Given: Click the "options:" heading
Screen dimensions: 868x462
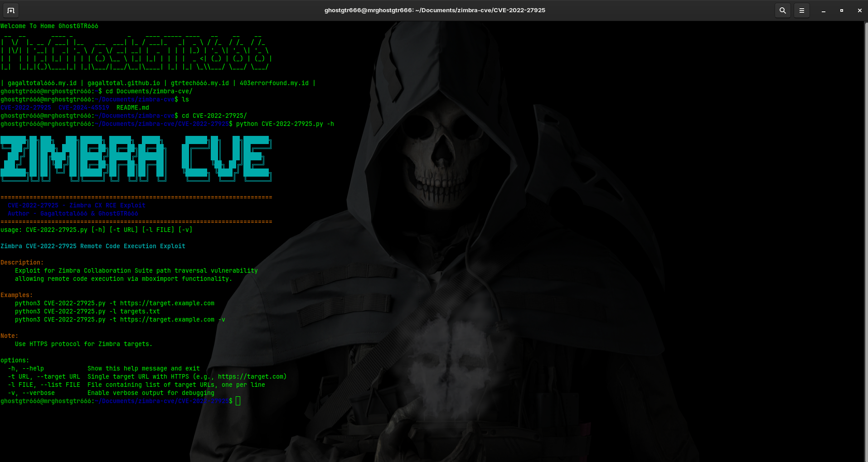Looking at the screenshot, I should pyautogui.click(x=15, y=360).
